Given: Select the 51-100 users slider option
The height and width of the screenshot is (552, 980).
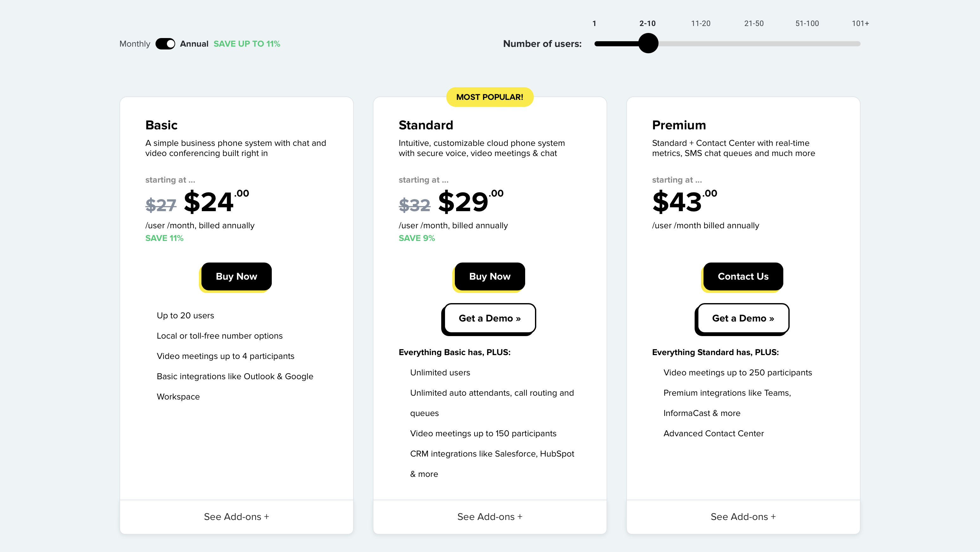Looking at the screenshot, I should 807,23.
